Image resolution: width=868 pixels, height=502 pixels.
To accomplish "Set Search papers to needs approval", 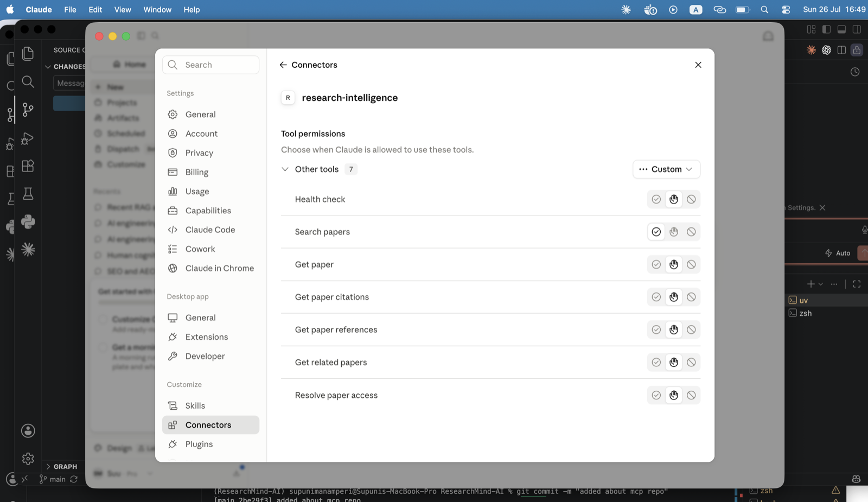I will 674,232.
